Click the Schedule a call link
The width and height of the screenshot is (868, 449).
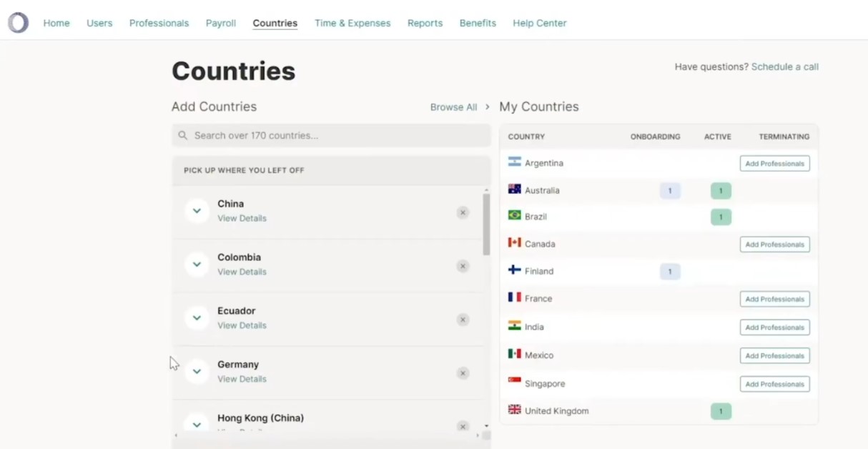click(785, 66)
